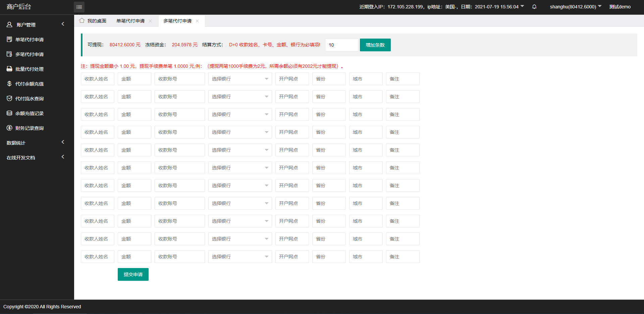
Task: Select 多笔代付申请 in the sidebar
Action: 30,54
